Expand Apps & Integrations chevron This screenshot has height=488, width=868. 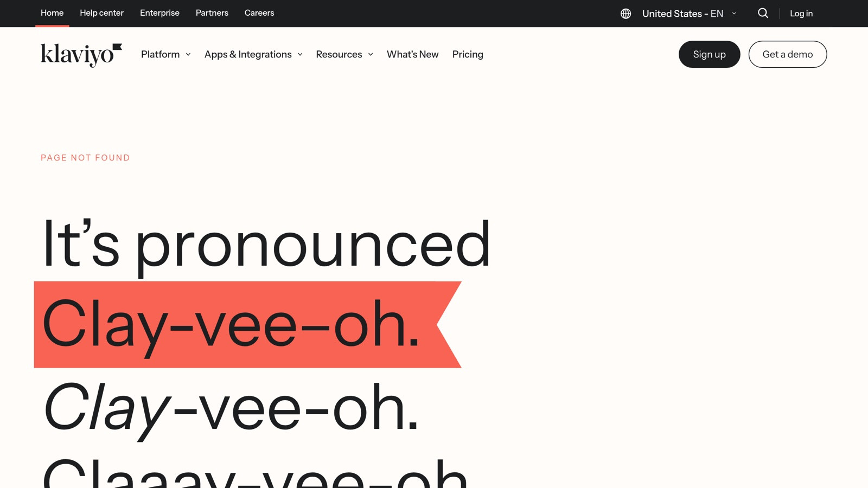(300, 55)
